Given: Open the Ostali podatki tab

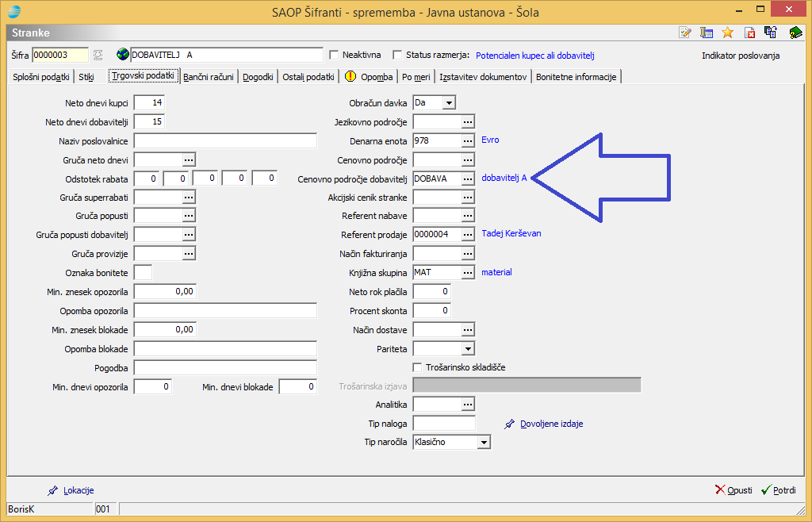Looking at the screenshot, I should pos(308,77).
